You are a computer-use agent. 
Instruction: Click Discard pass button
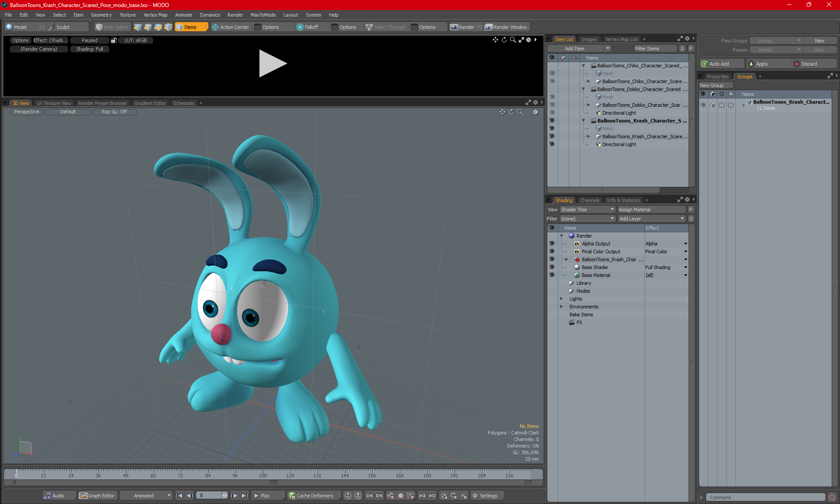pyautogui.click(x=814, y=64)
